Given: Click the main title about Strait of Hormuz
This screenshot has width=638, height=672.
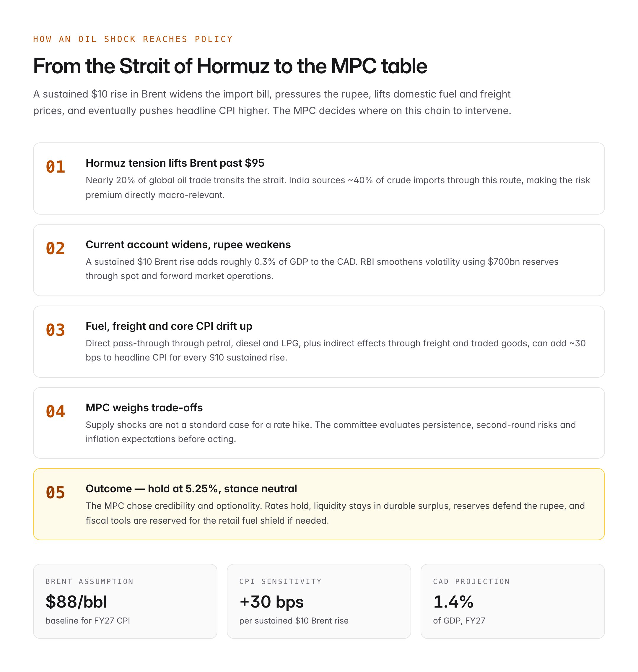Looking at the screenshot, I should pos(230,66).
